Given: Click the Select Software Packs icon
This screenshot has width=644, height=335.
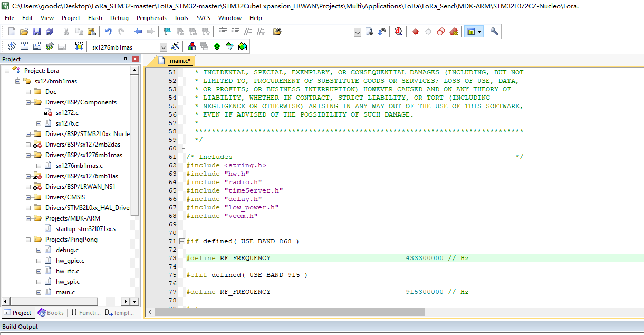Looking at the screenshot, I should (230, 46).
